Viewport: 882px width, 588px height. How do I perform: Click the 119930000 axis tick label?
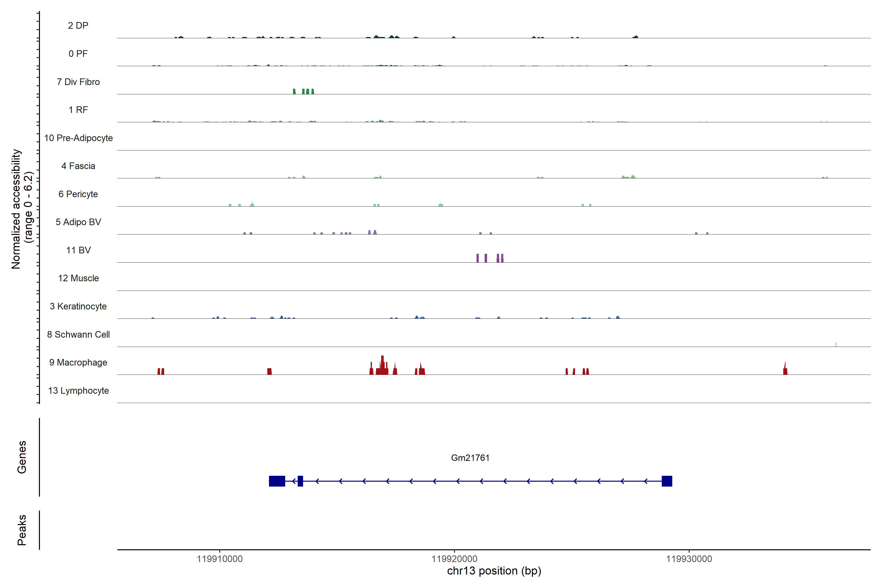(x=689, y=559)
